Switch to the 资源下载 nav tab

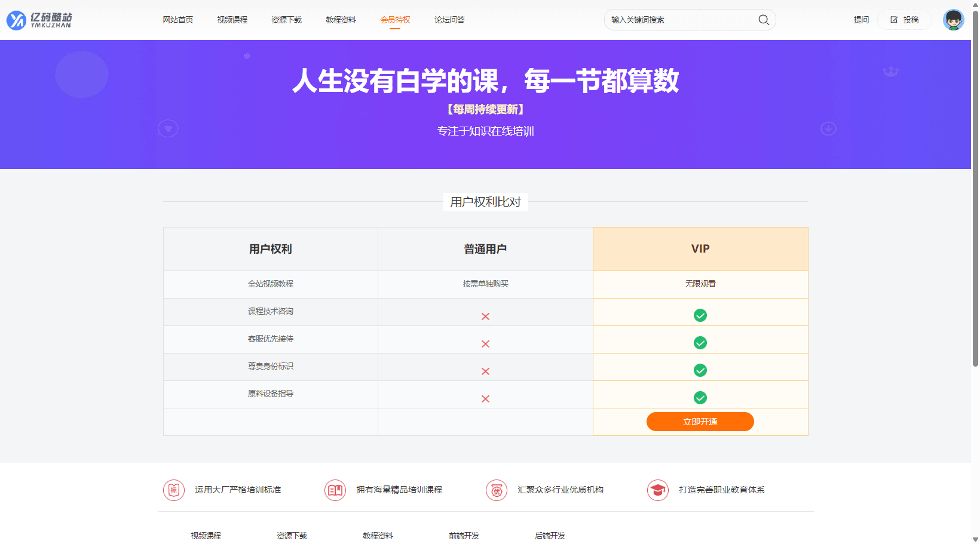point(286,20)
